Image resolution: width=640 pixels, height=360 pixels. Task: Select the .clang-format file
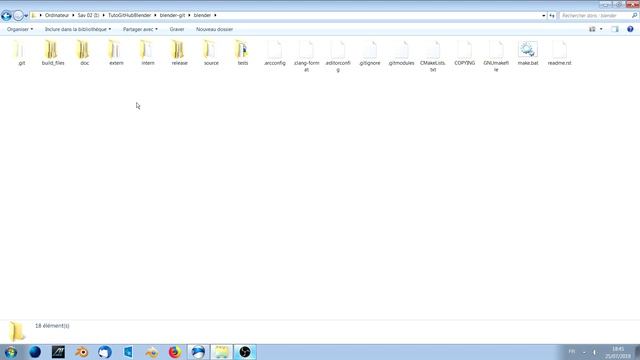(x=306, y=56)
